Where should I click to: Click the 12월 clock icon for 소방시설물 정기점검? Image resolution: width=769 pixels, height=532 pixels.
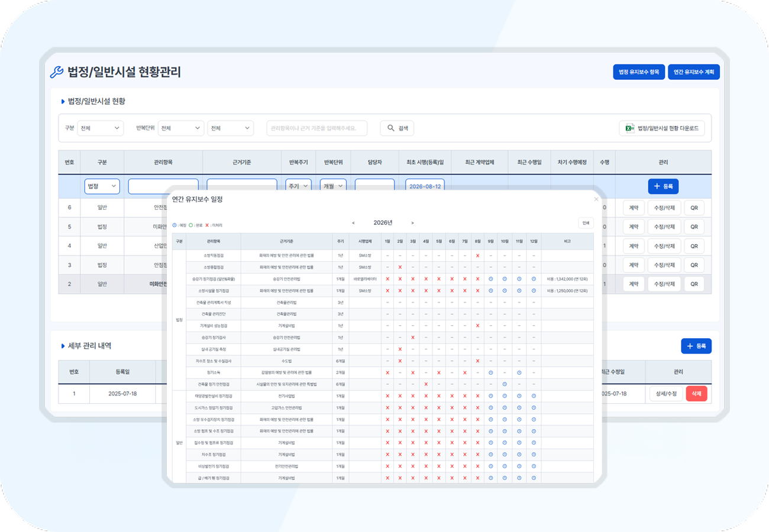click(x=534, y=291)
